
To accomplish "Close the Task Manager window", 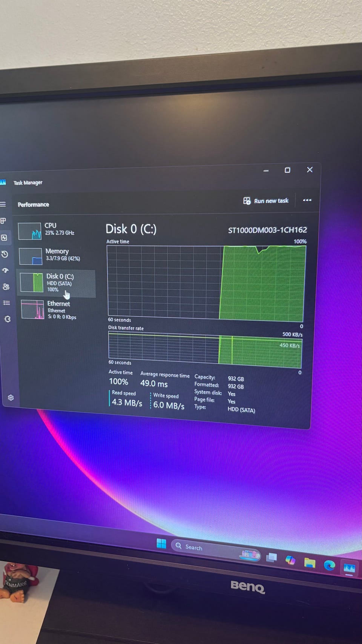I will point(310,170).
